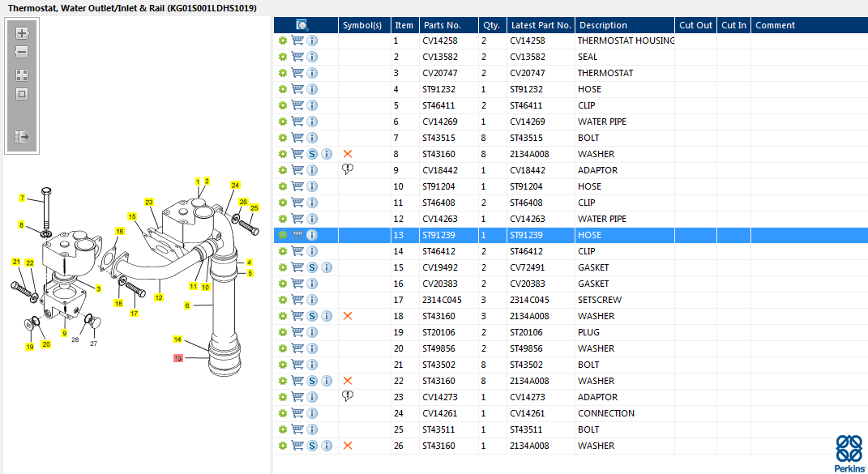Click the Latest Part No. column header
The width and height of the screenshot is (868, 474).
click(541, 25)
